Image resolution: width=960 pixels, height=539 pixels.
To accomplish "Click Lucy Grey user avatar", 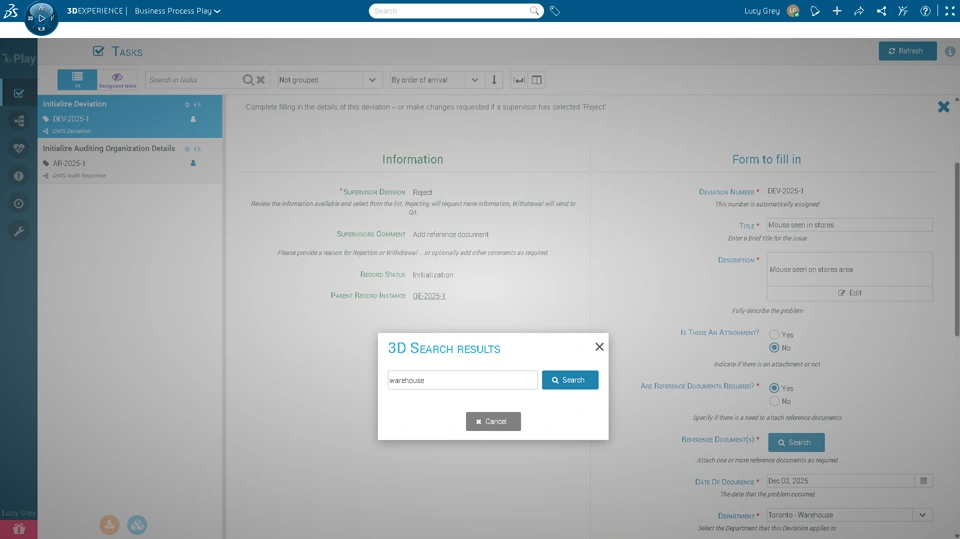I will (x=793, y=11).
